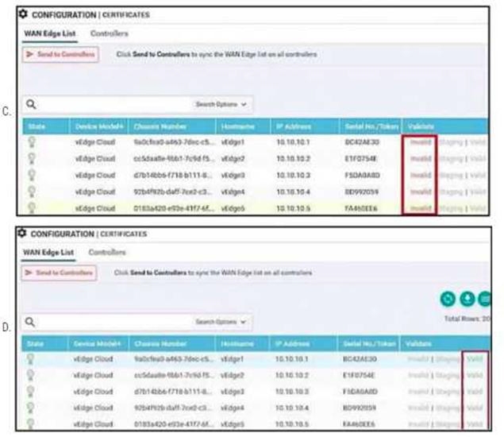Click Total Rows count in panel D
The width and height of the screenshot is (504, 437).
pyautogui.click(x=467, y=319)
